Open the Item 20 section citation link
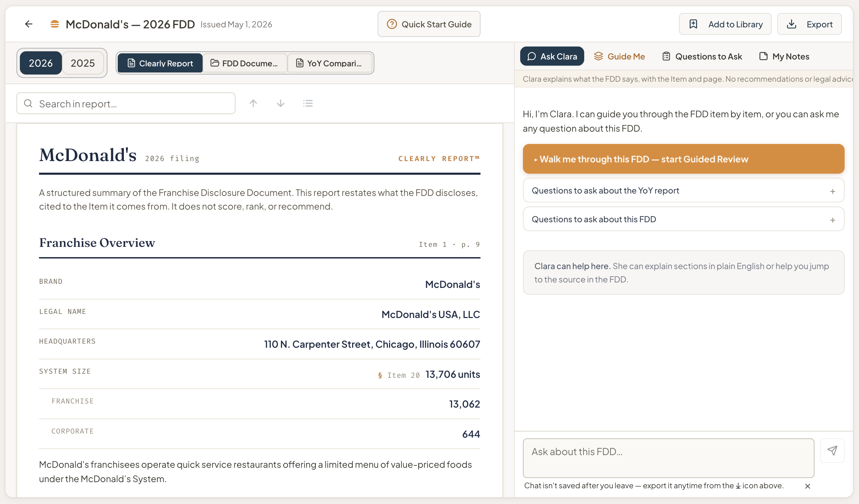The image size is (859, 504). pyautogui.click(x=399, y=375)
